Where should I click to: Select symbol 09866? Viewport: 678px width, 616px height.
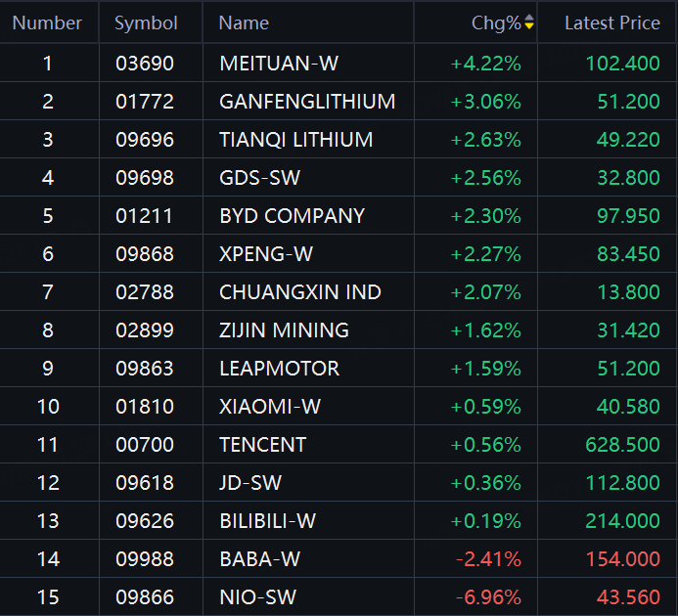coord(145,597)
